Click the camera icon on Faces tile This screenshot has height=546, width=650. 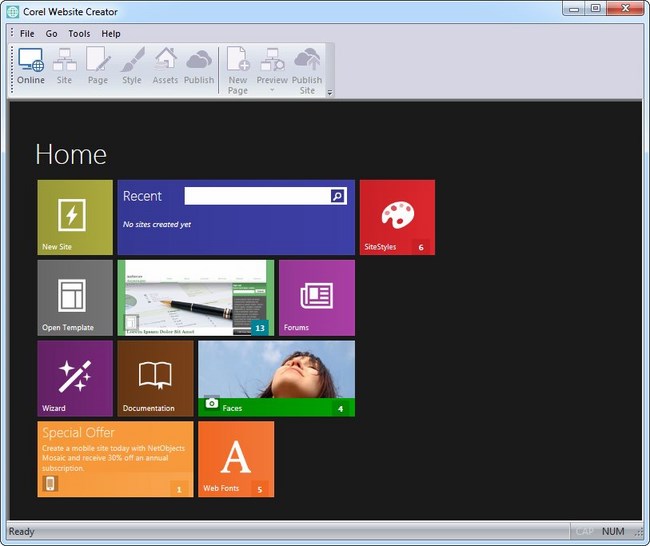212,403
